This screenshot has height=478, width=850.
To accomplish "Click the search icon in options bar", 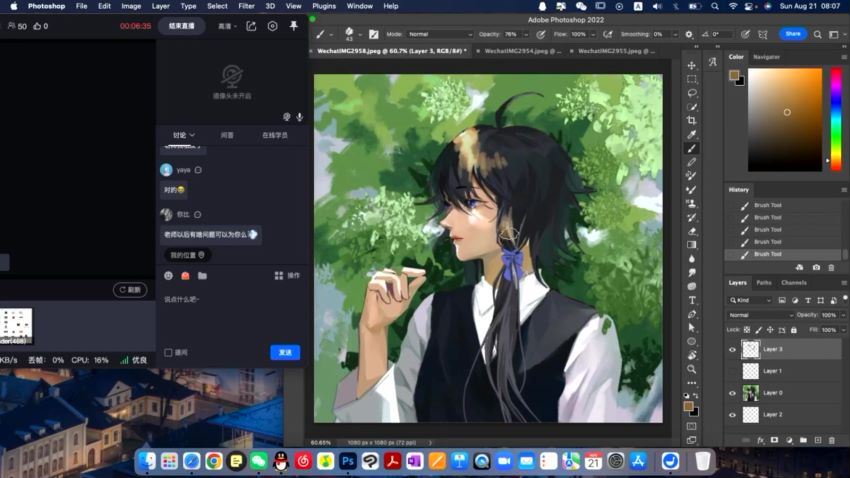I will [817, 34].
